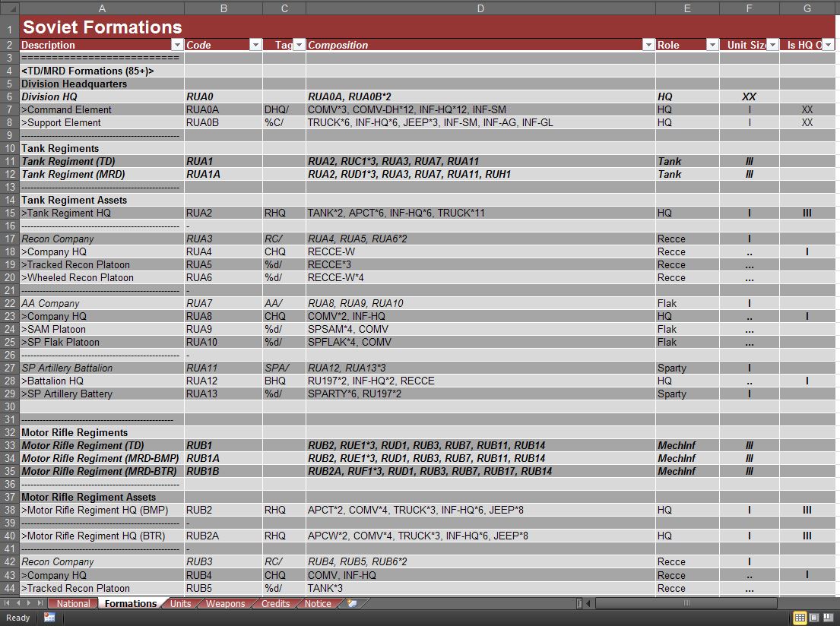Switch to Page Break Preview
840x626 pixels.
pos(828,618)
